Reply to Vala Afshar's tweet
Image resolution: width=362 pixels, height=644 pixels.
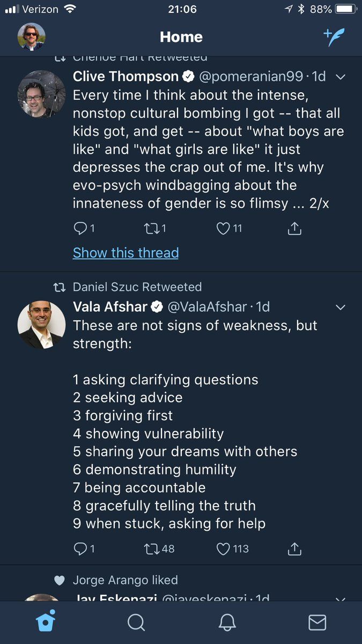point(79,549)
